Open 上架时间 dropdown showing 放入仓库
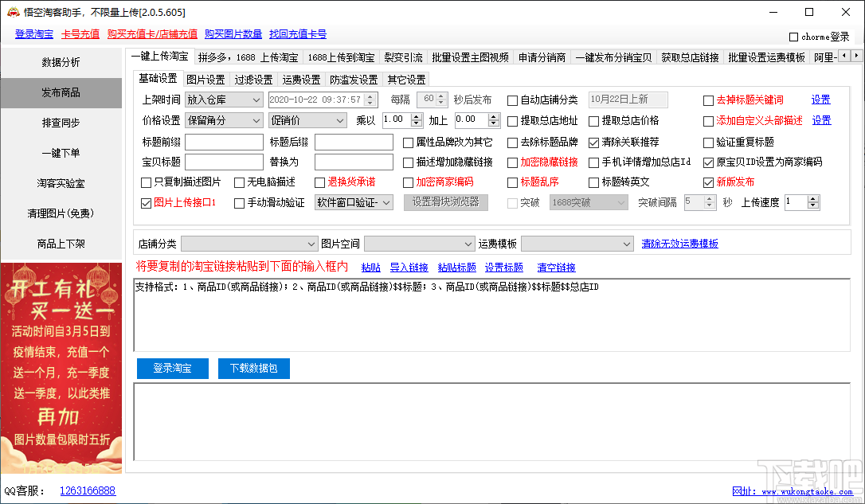 click(224, 100)
